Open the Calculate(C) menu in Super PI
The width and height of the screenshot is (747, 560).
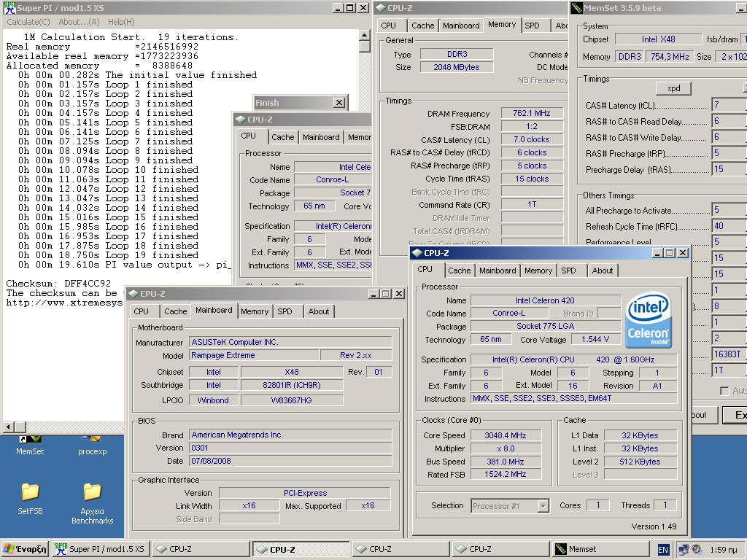[x=28, y=22]
